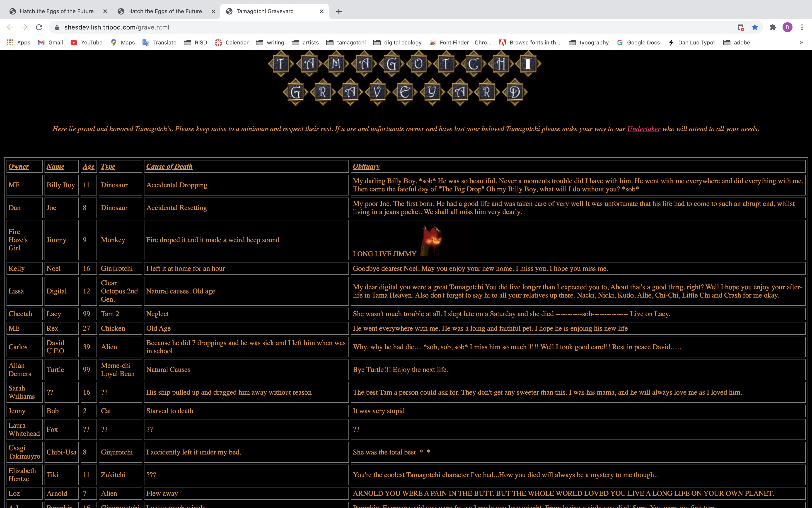This screenshot has height=508, width=812.
Task: Close the second Hatch the Eggs tab
Action: click(x=213, y=11)
